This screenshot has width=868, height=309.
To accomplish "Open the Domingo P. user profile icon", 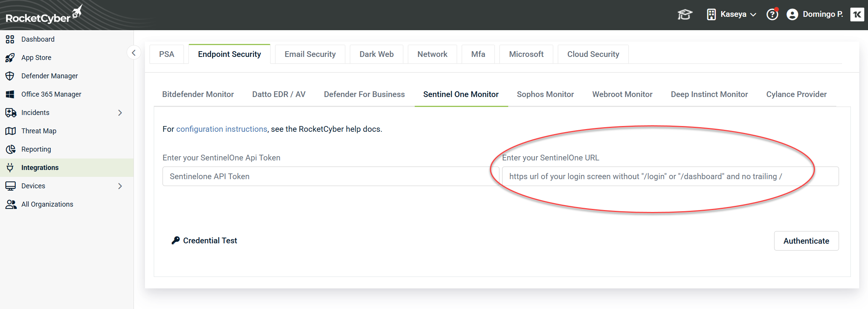I will (x=792, y=15).
